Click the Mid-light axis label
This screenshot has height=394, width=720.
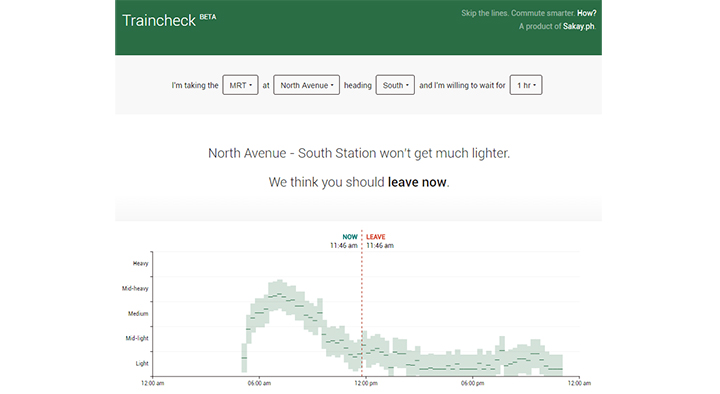point(137,338)
